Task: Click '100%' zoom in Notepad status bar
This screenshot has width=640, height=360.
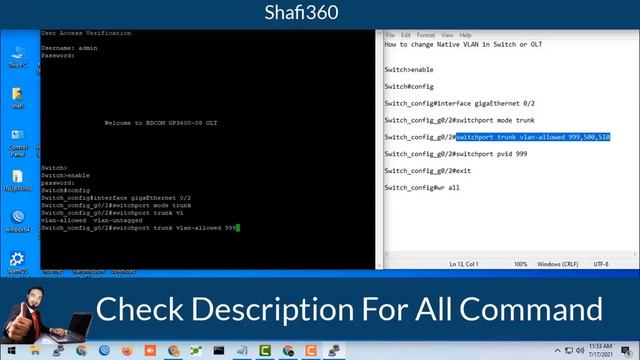Action: click(x=520, y=264)
